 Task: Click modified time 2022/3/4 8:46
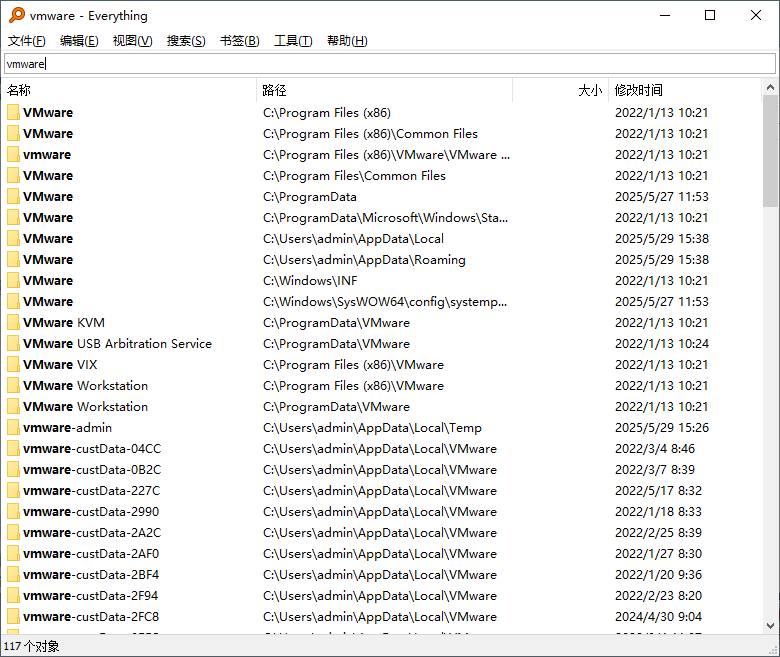(x=655, y=449)
